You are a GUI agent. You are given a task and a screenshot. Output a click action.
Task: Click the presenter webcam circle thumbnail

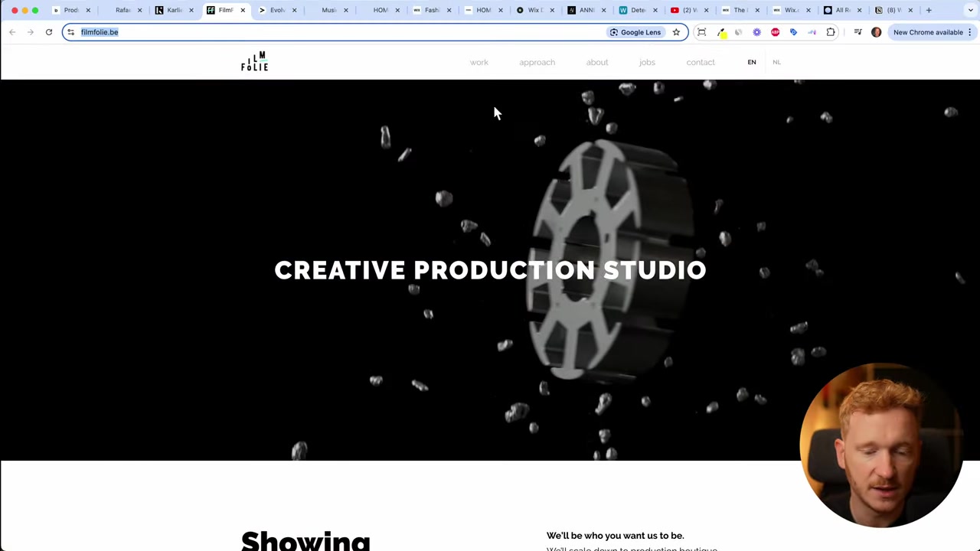pyautogui.click(x=880, y=445)
